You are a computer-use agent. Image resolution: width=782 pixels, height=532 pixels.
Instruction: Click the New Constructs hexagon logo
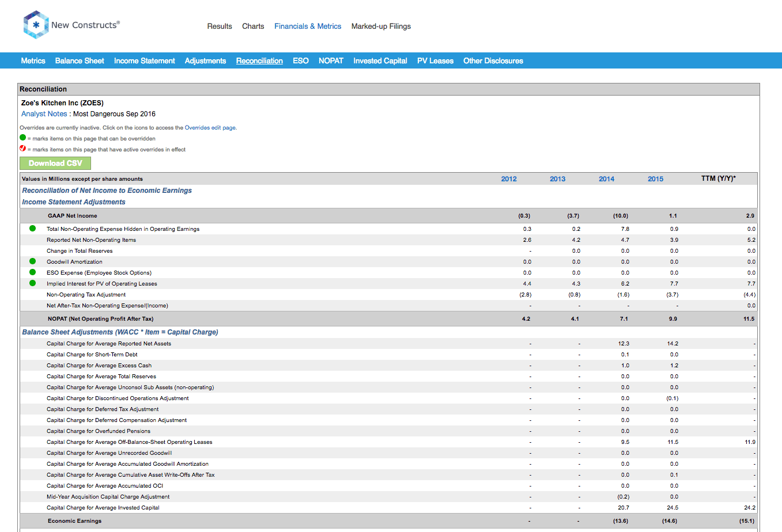[x=36, y=25]
